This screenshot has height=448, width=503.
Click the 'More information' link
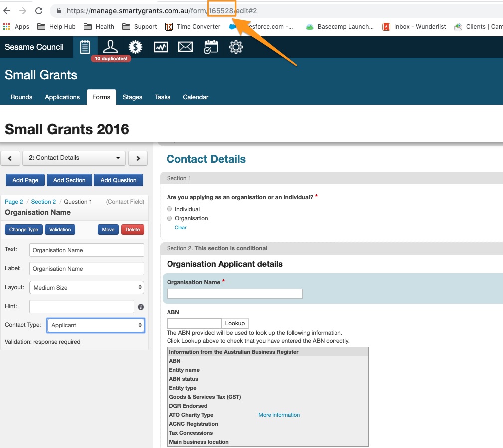tap(279, 415)
